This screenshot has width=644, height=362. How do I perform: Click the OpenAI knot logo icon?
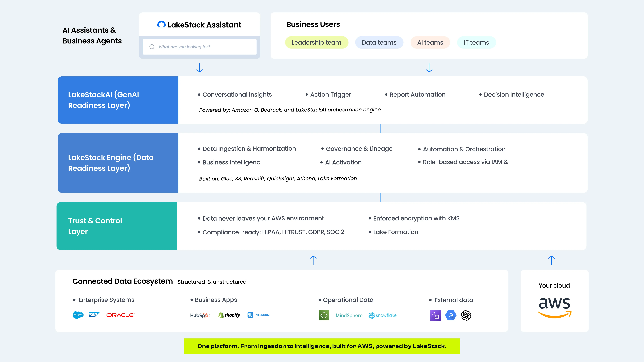(466, 315)
